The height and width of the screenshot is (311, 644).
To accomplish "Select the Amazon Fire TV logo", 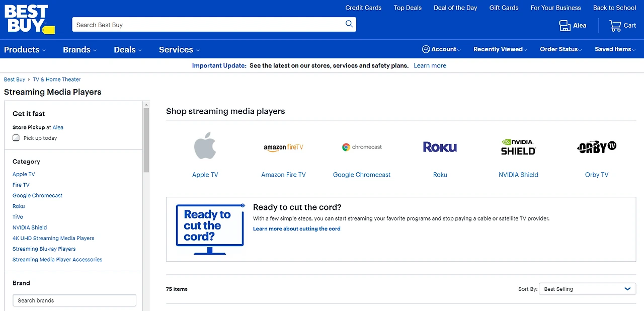I will [x=283, y=147].
